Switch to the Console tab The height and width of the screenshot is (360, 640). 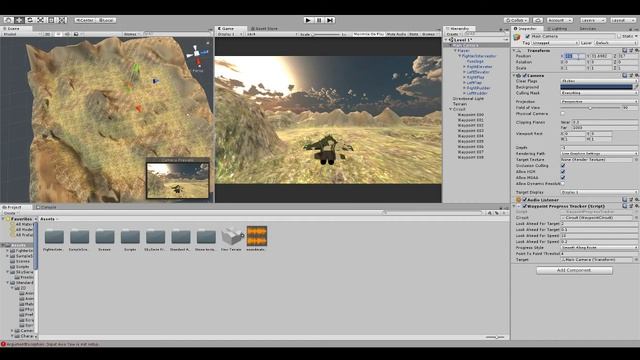pos(48,207)
